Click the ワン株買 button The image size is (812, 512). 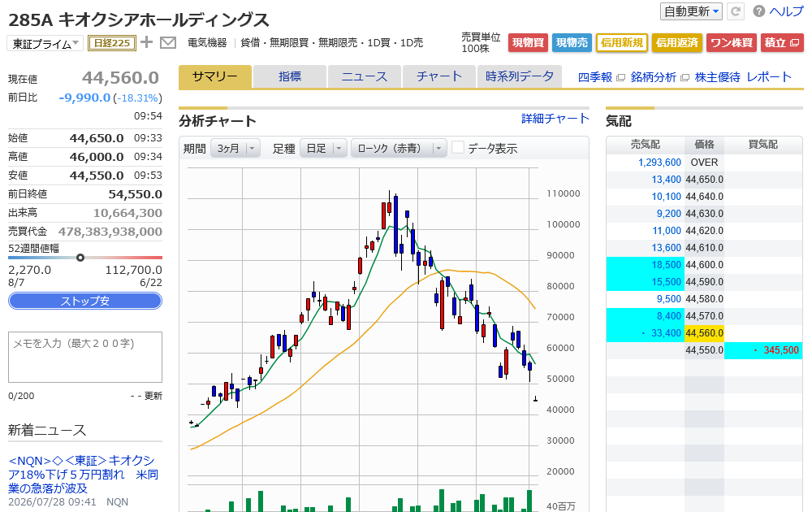click(732, 42)
